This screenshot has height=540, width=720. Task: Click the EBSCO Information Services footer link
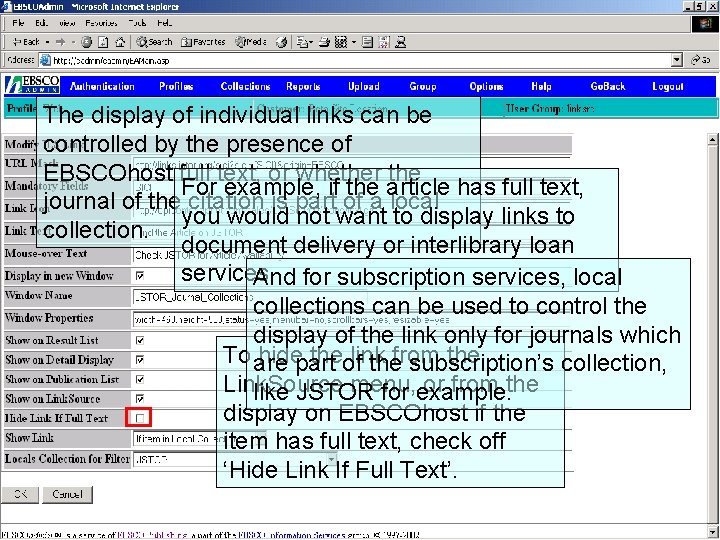292,535
